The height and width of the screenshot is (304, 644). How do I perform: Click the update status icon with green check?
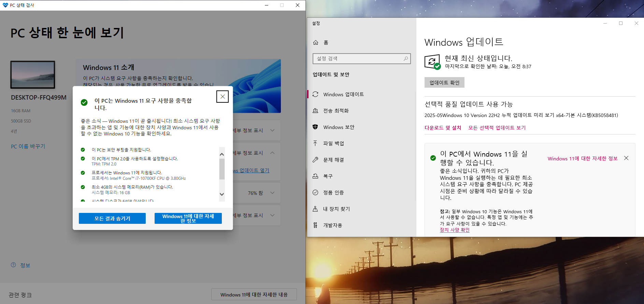(432, 62)
